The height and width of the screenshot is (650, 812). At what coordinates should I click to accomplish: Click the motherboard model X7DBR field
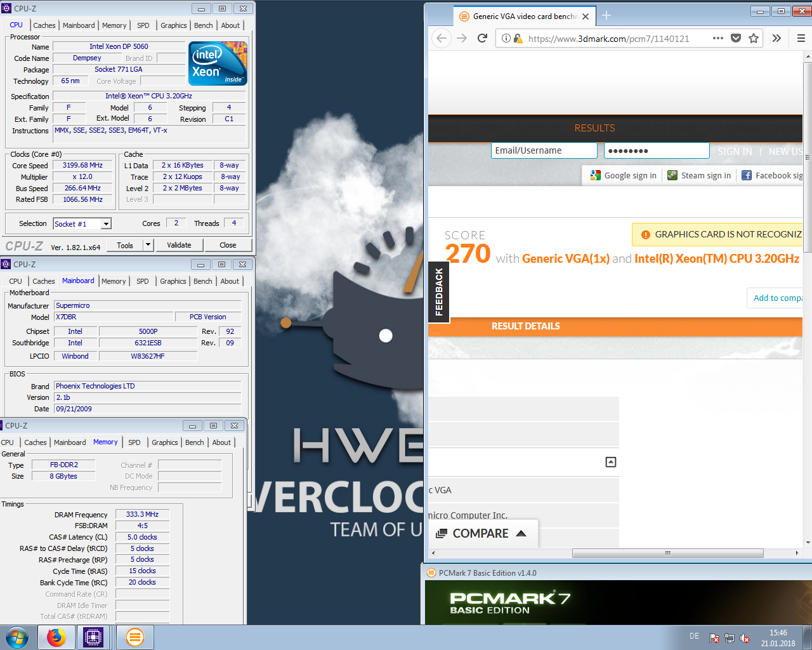(114, 317)
